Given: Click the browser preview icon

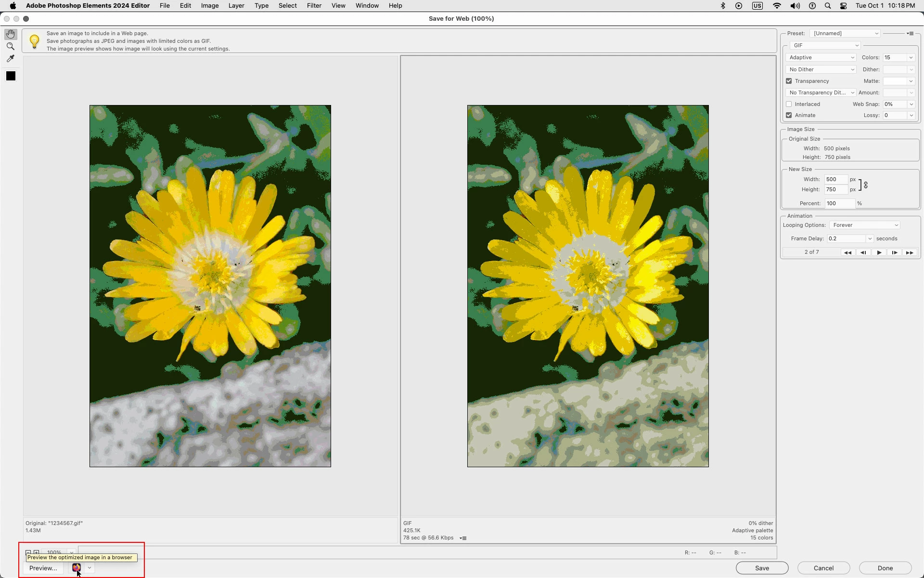Looking at the screenshot, I should (76, 568).
